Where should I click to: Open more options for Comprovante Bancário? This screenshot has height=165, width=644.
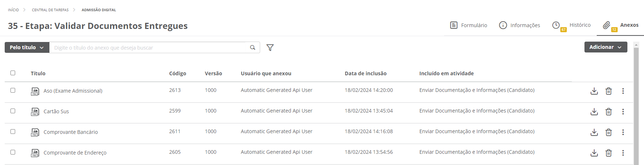point(623,132)
